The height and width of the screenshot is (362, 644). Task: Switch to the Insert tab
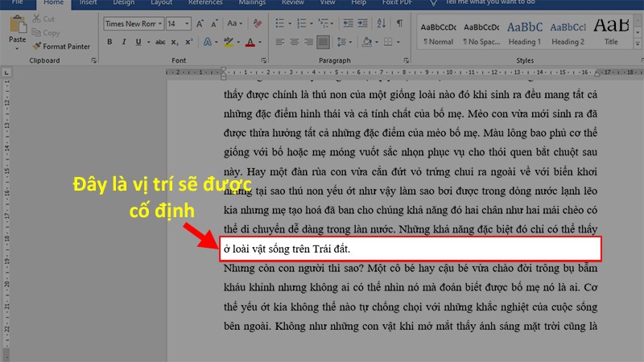[89, 3]
